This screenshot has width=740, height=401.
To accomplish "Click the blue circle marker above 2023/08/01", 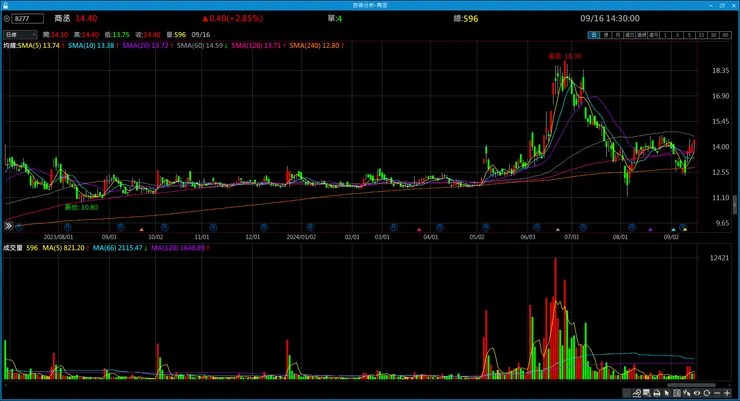I will tap(67, 227).
